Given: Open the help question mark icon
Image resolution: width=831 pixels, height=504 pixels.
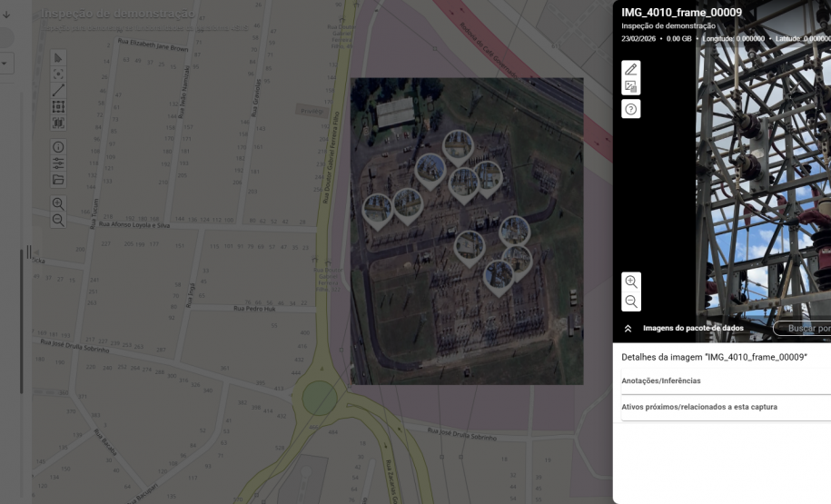Looking at the screenshot, I should [x=631, y=109].
